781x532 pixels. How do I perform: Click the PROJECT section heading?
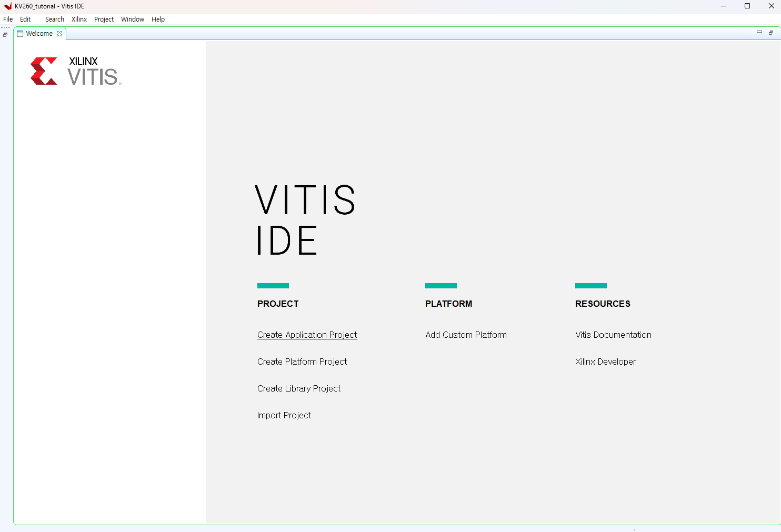[278, 304]
